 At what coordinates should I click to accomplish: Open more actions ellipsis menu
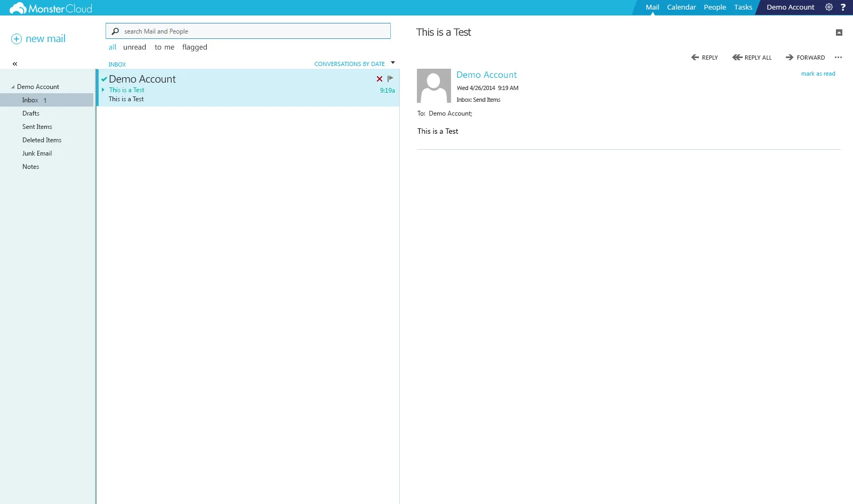(838, 58)
